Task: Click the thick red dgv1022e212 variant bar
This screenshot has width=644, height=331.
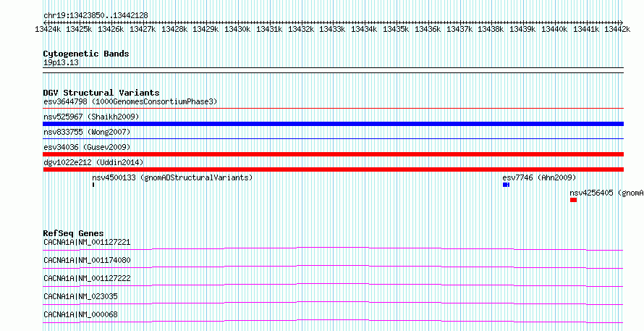Action: (334, 169)
